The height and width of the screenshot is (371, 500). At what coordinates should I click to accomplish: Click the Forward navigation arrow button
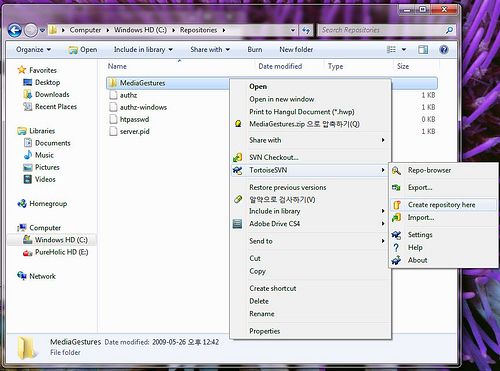pos(31,30)
